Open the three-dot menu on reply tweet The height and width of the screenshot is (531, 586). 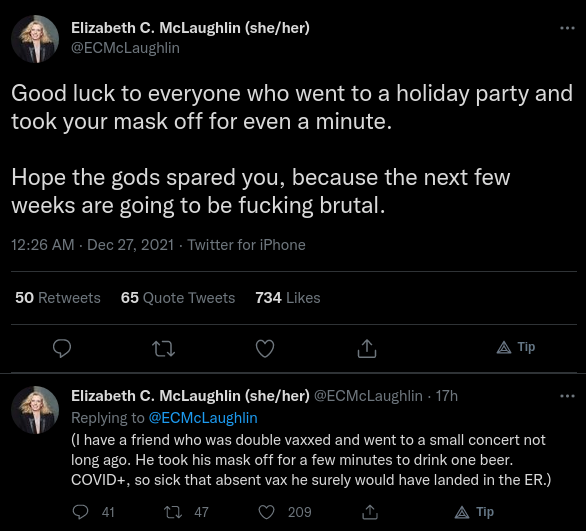567,396
